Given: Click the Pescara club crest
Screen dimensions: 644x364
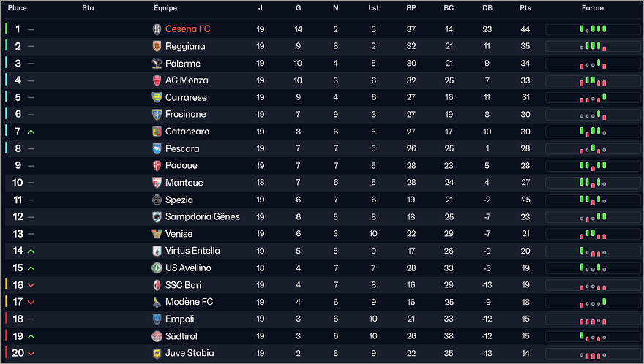Looking at the screenshot, I should pyautogui.click(x=157, y=148).
